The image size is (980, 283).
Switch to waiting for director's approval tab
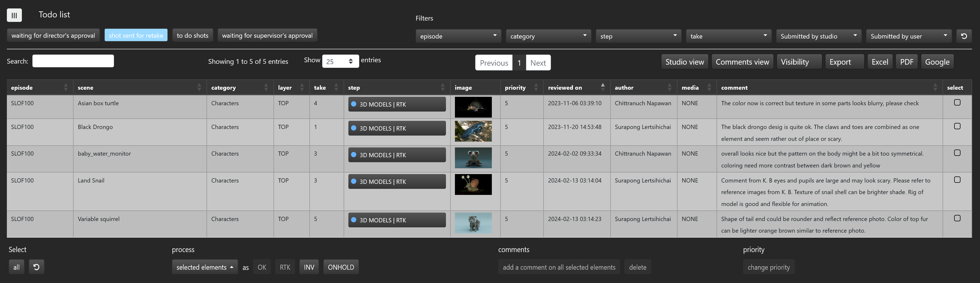53,35
